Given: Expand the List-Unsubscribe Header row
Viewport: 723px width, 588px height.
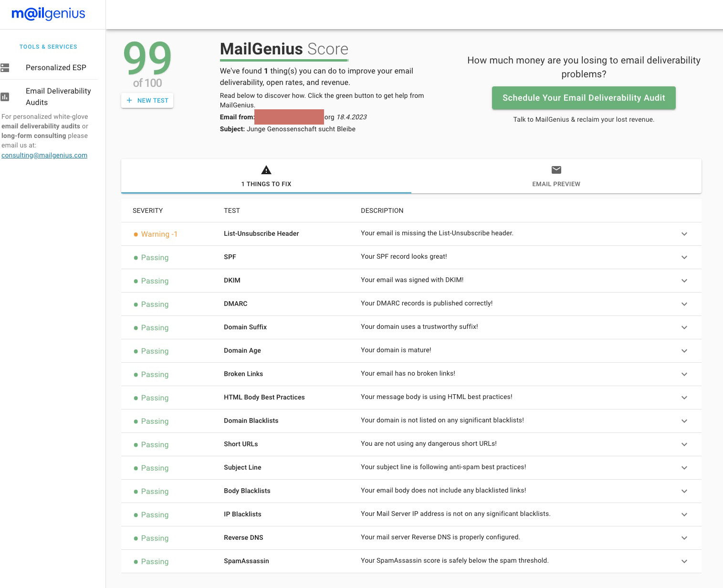Looking at the screenshot, I should pos(684,234).
